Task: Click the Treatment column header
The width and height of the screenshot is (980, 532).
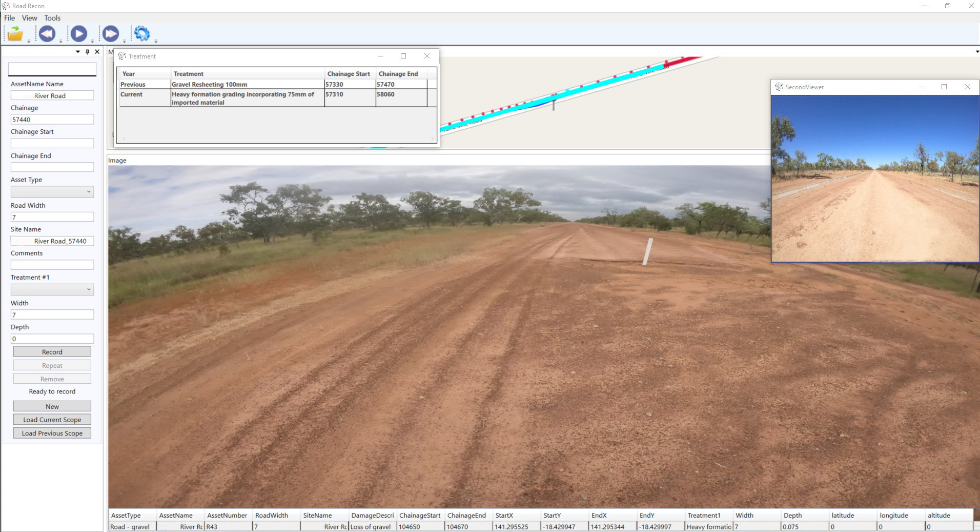Action: 248,73
